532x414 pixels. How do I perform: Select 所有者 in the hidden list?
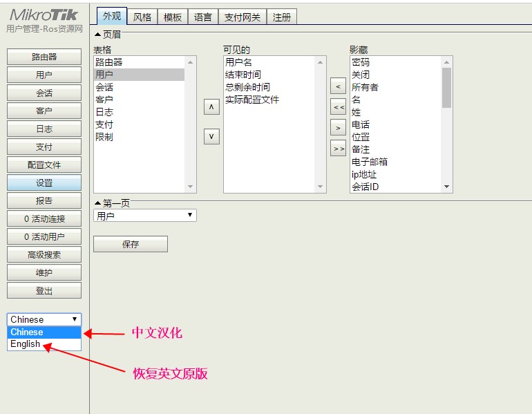point(396,87)
